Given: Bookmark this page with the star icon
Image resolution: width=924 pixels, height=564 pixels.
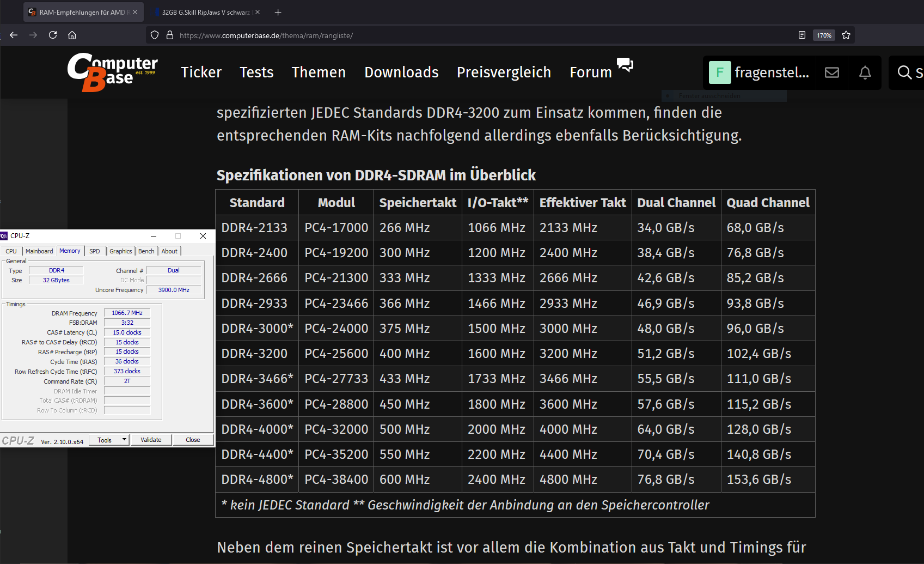Looking at the screenshot, I should click(x=846, y=35).
